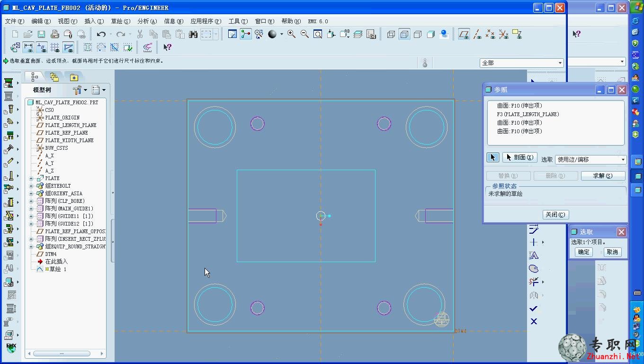This screenshot has width=644, height=364.
Task: Click the shaded sphere render icon
Action: click(x=272, y=34)
